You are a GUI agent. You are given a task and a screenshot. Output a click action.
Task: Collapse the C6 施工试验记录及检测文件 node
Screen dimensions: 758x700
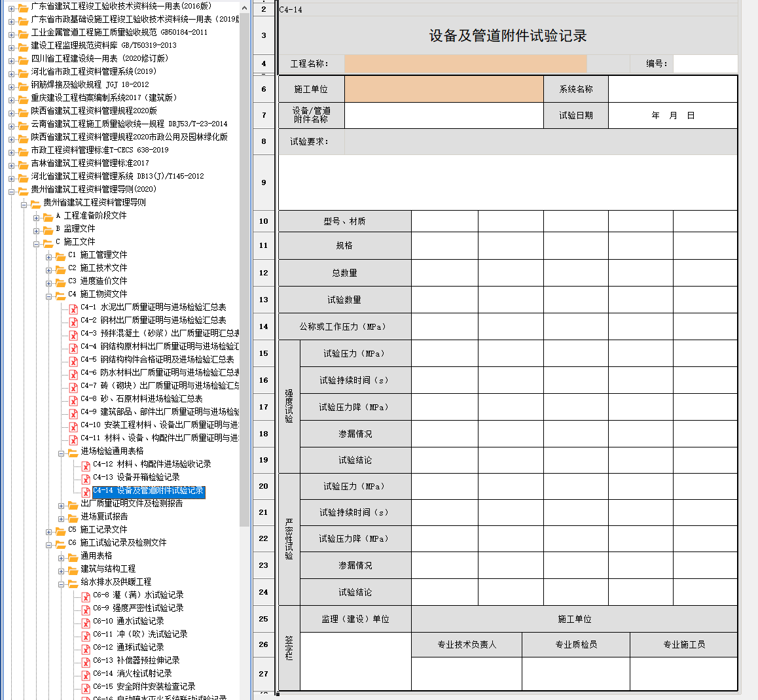point(49,544)
